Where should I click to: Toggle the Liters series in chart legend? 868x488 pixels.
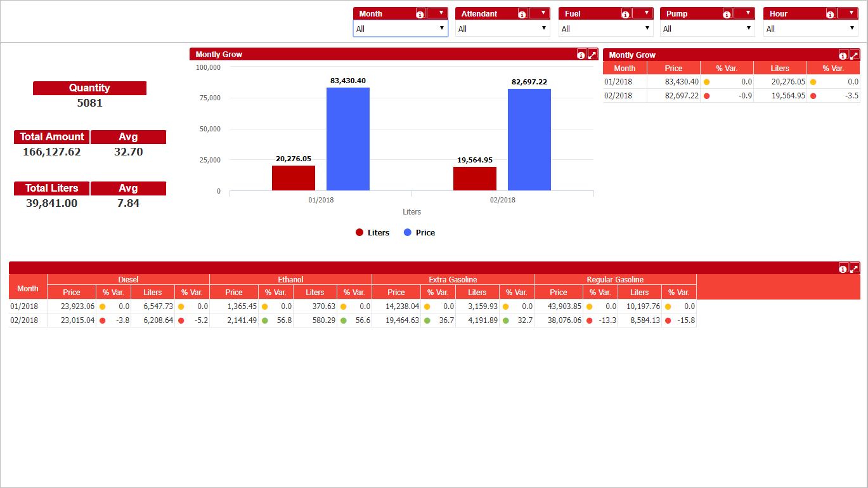tap(373, 233)
